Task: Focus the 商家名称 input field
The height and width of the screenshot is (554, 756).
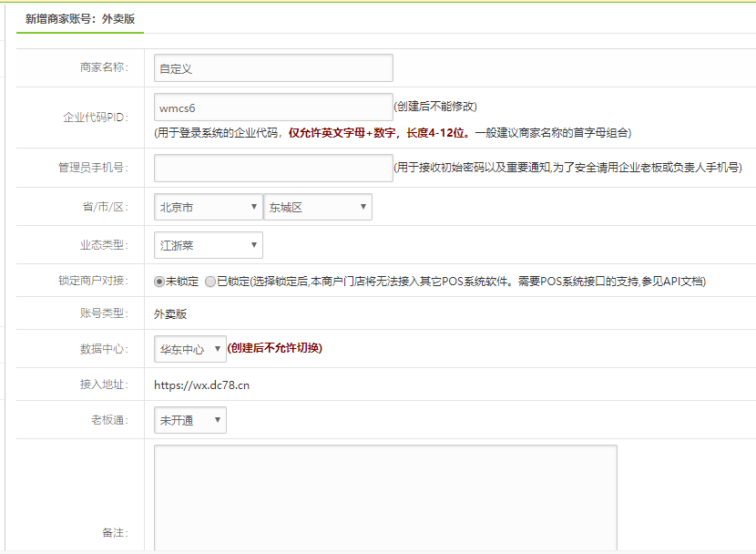Action: point(273,68)
